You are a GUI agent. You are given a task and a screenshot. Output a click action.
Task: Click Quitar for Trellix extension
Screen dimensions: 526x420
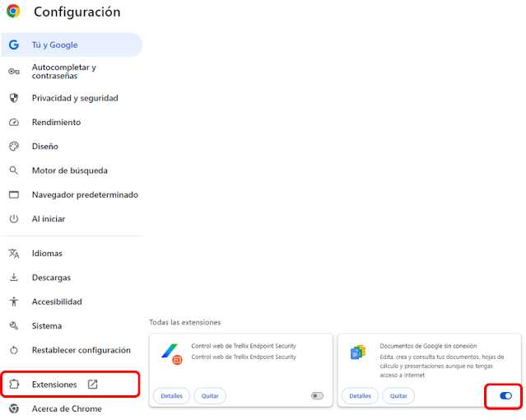pyautogui.click(x=210, y=396)
